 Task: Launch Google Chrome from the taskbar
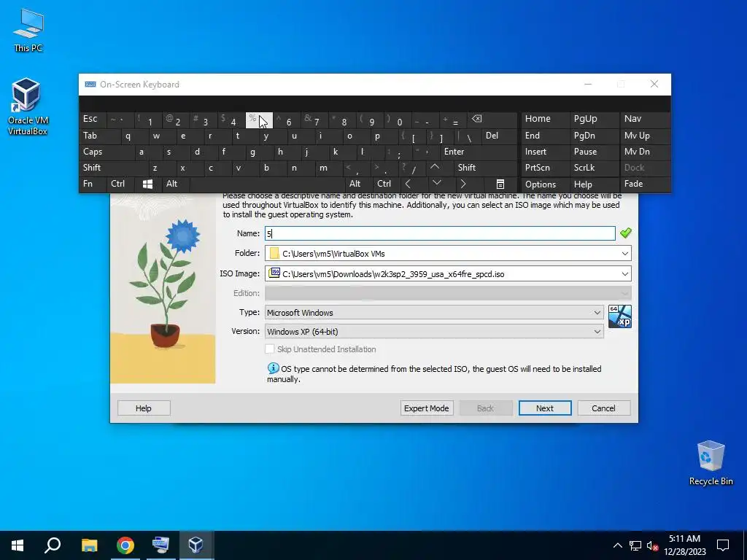(125, 545)
